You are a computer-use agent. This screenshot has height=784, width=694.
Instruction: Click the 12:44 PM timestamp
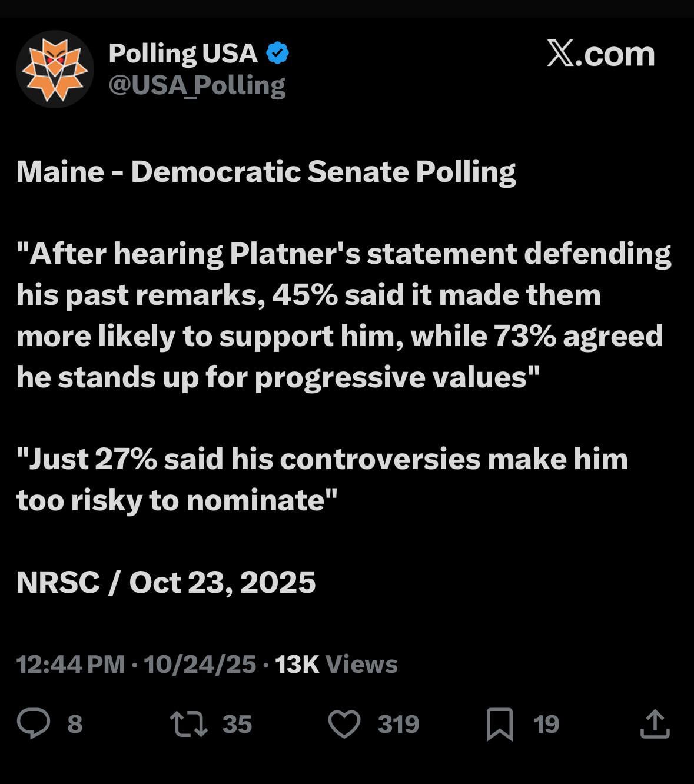tap(71, 664)
